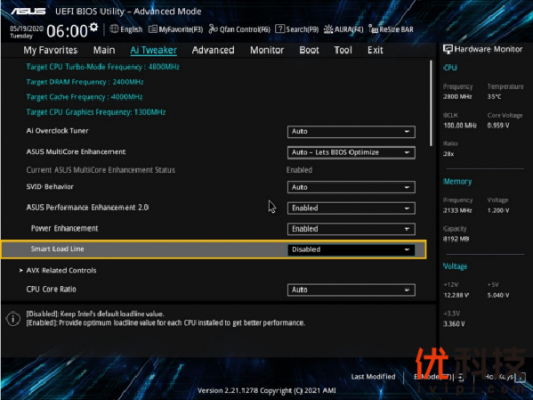Screen dimensions: 533x400
Task: Switch to the My Favorites tab
Action: click(50, 50)
